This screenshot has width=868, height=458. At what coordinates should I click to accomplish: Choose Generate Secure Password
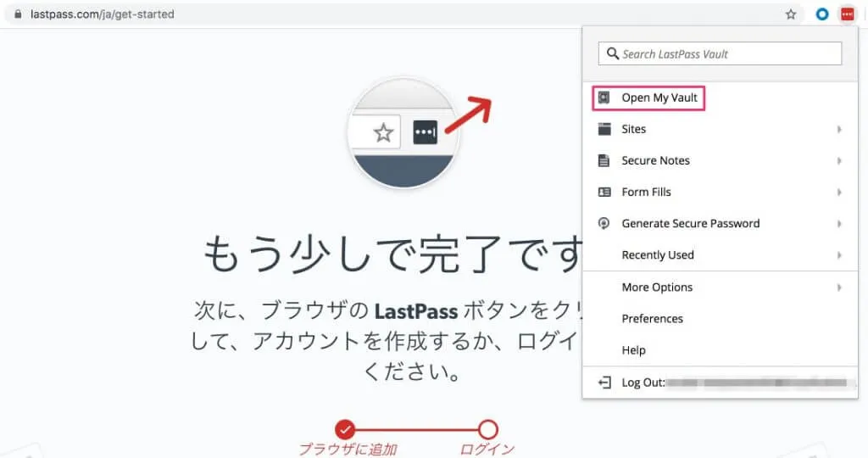click(x=721, y=223)
